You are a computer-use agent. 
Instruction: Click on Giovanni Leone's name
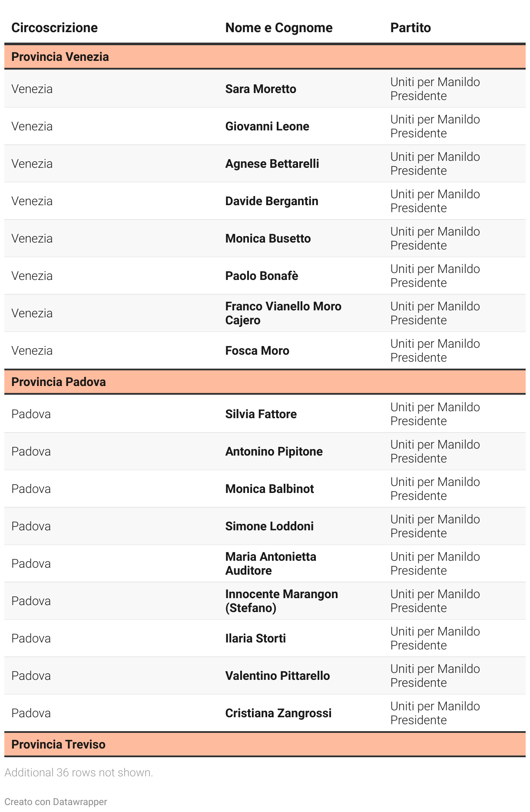pos(267,126)
